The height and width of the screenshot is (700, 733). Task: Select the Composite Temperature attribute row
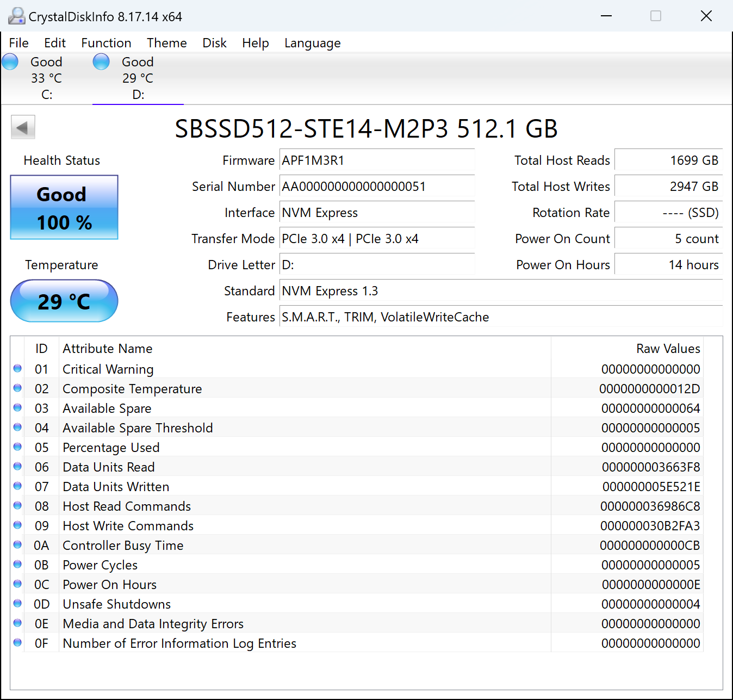(132, 389)
